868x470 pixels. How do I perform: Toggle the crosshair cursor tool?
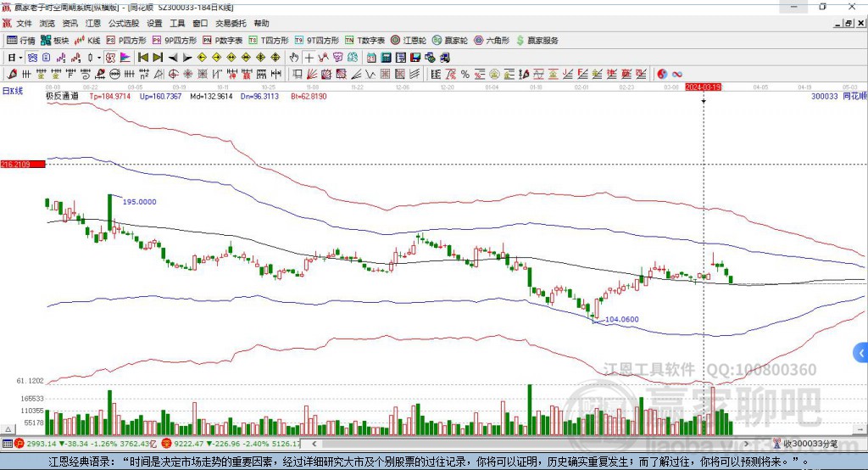click(309, 58)
